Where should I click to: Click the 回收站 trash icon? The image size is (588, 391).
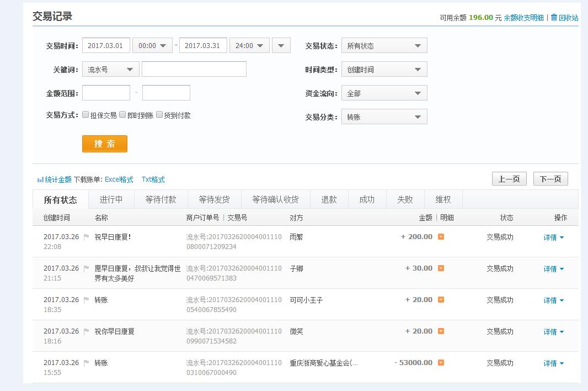(554, 17)
